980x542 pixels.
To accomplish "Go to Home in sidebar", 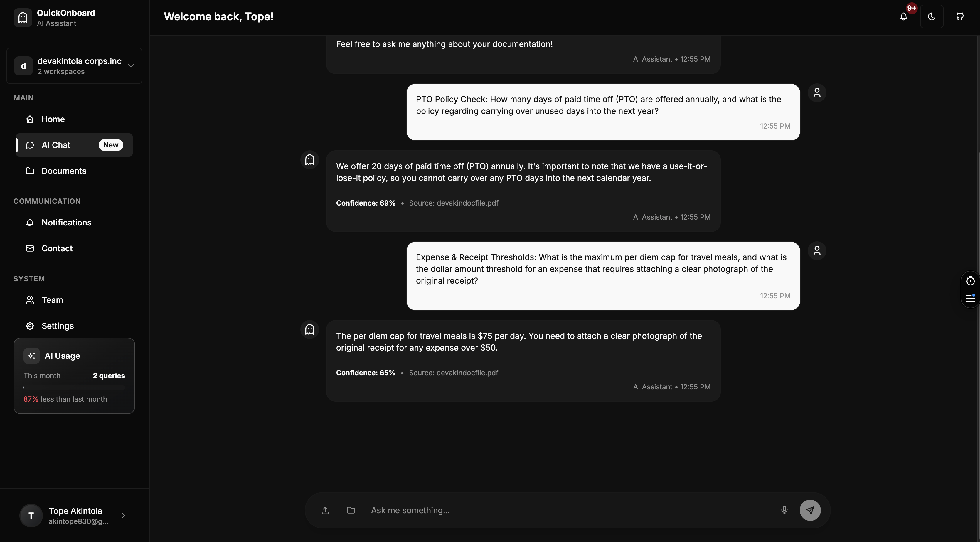I will [x=53, y=119].
